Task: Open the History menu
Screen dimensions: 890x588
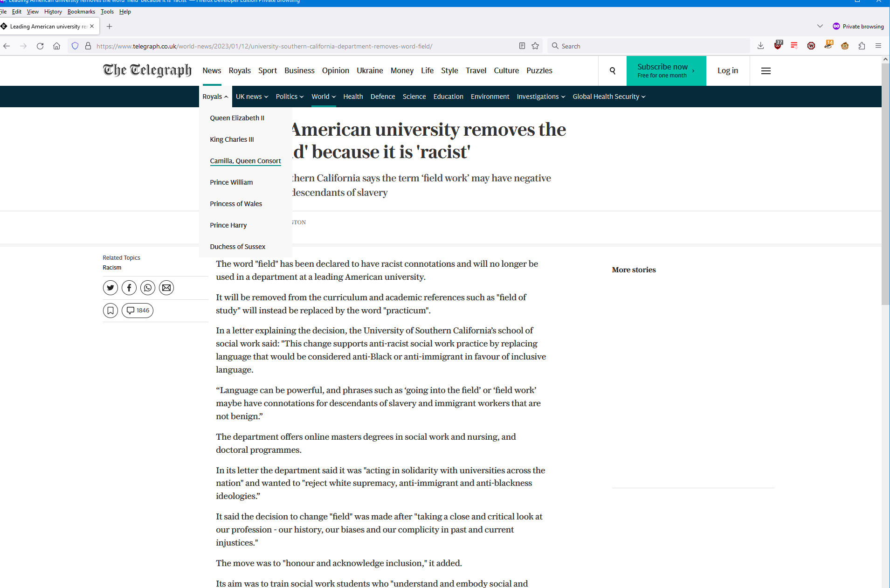Action: pos(53,12)
